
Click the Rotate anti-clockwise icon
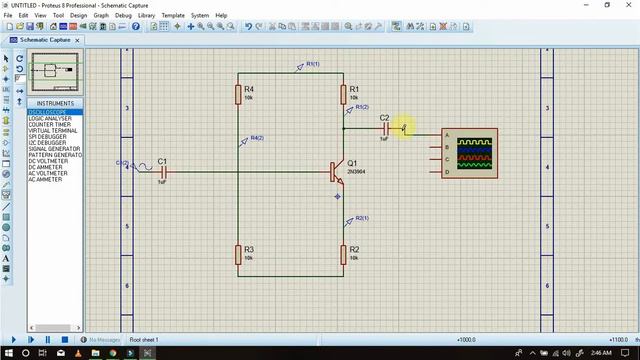point(20,69)
